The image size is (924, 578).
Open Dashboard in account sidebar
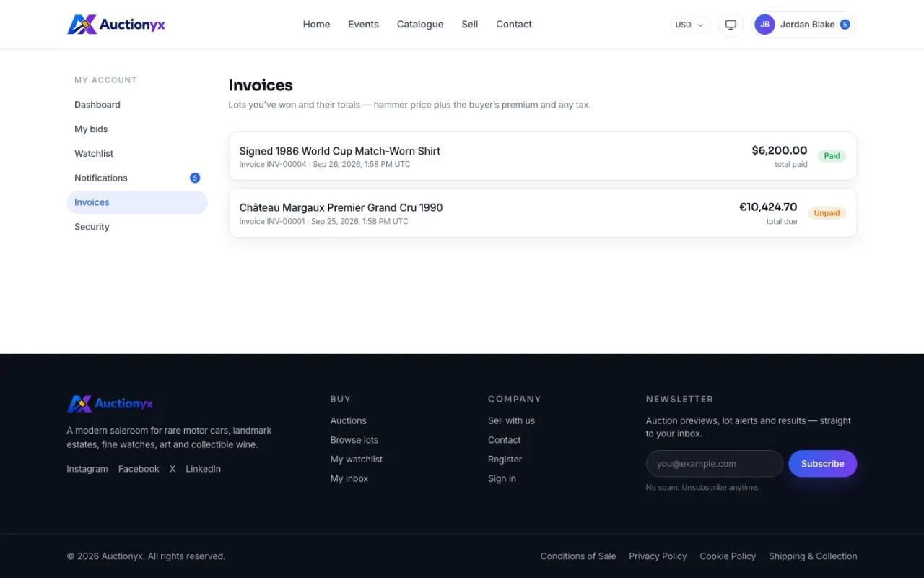point(137,105)
